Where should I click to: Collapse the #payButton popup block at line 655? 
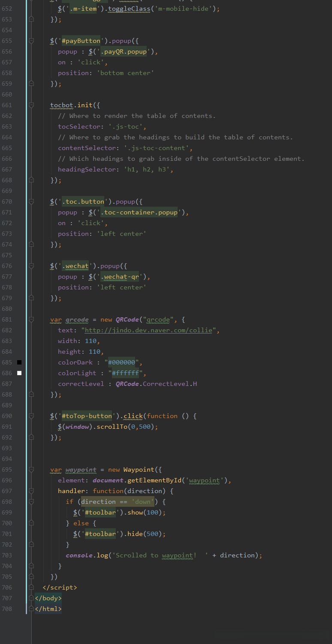coord(31,41)
